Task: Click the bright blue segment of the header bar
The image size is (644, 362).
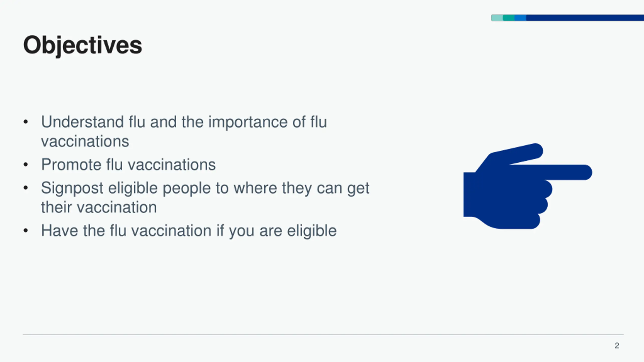Action: pos(520,18)
